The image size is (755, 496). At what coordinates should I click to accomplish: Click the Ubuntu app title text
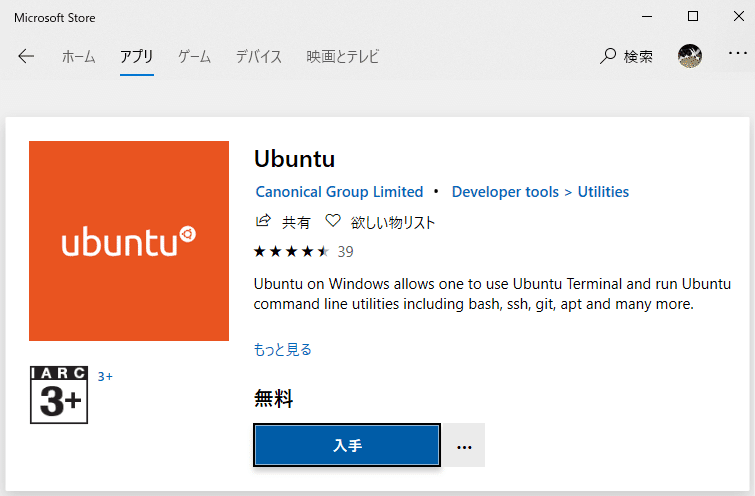(294, 159)
